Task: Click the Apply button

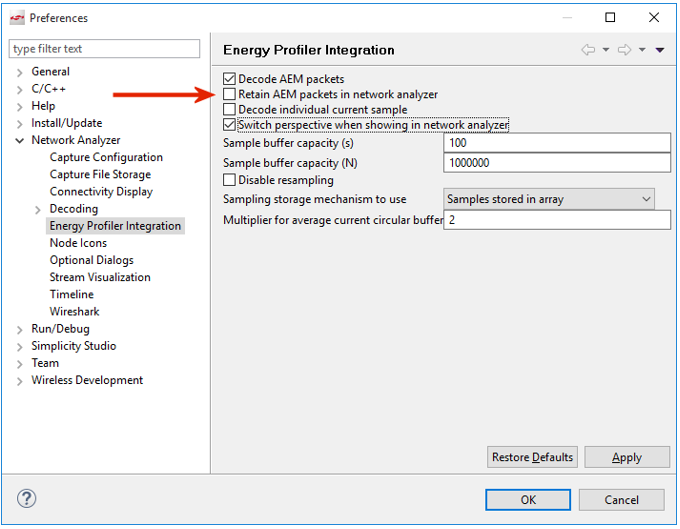Action: click(627, 457)
